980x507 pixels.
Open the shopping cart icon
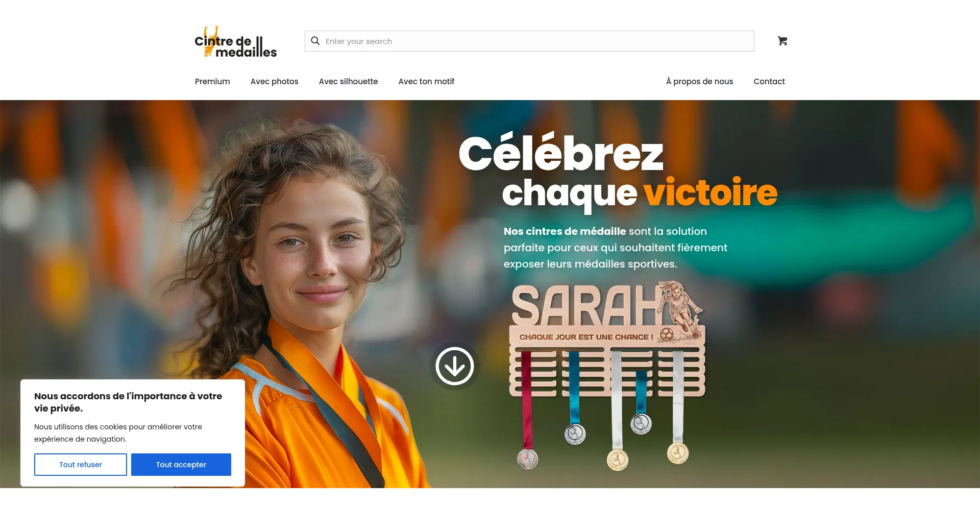(782, 41)
